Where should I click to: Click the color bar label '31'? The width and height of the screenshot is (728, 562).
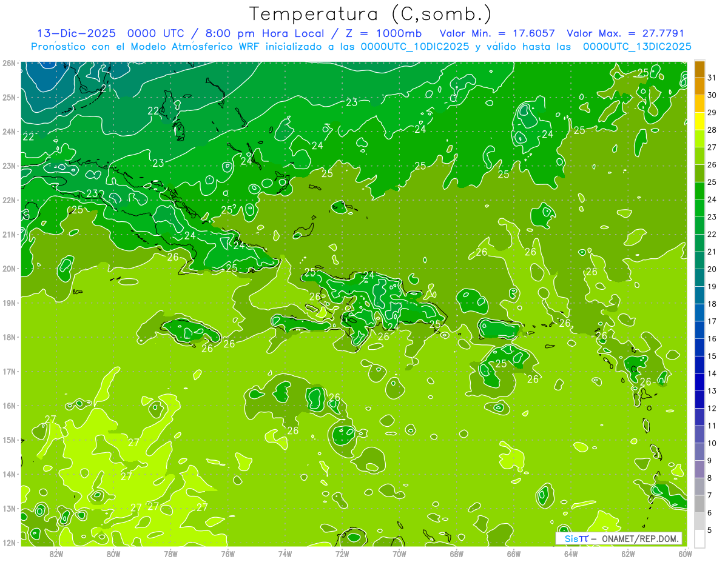tap(712, 78)
